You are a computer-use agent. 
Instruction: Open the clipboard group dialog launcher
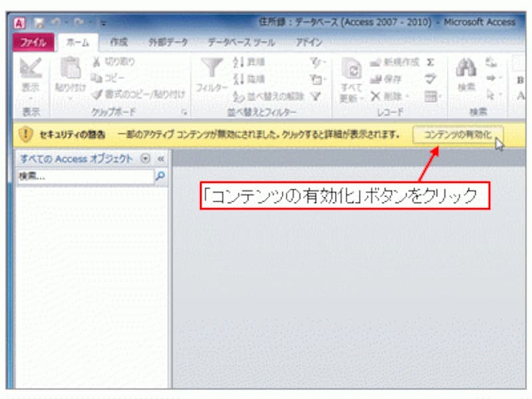[184, 112]
